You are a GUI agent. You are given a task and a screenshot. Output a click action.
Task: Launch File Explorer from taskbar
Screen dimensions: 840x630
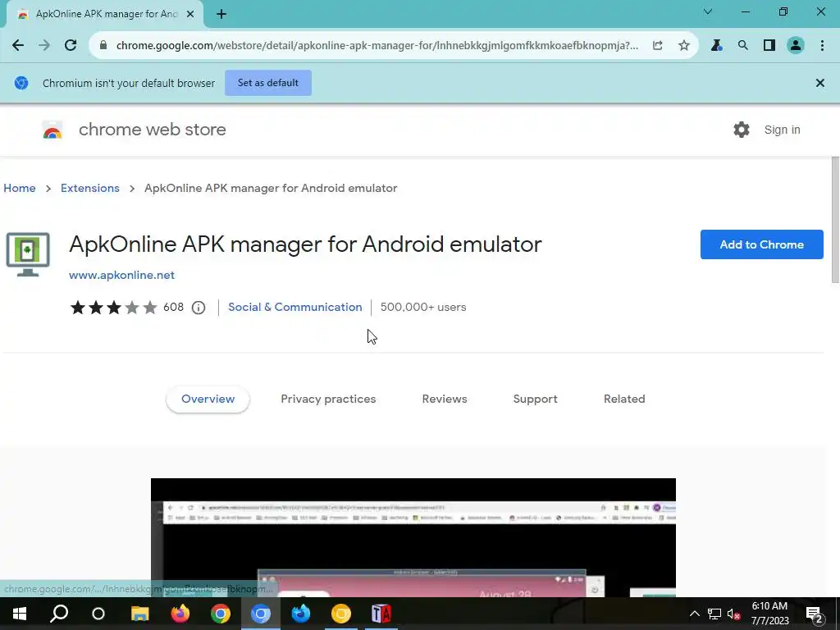click(139, 614)
